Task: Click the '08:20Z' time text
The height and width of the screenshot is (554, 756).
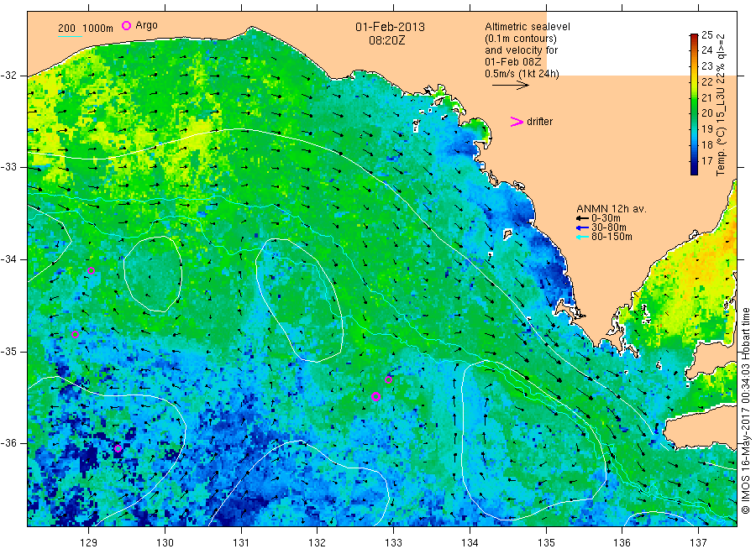Action: pyautogui.click(x=387, y=41)
